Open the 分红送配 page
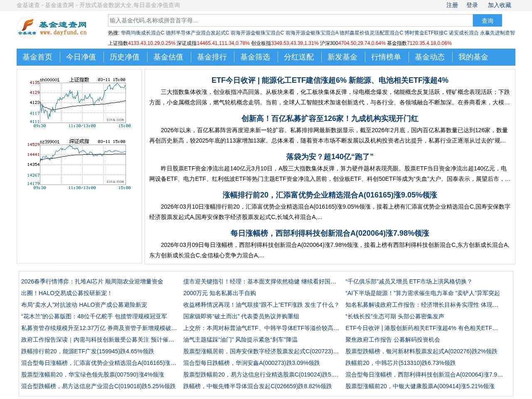The height and width of the screenshot is (399, 532). coord(300,57)
